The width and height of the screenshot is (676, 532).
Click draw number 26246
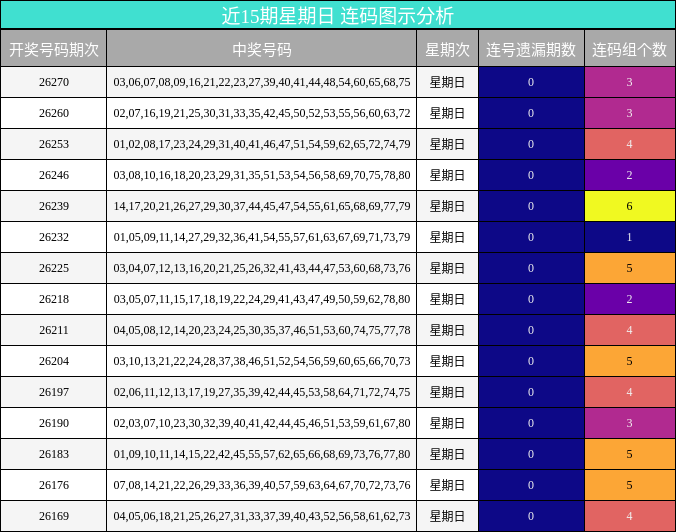click(54, 175)
